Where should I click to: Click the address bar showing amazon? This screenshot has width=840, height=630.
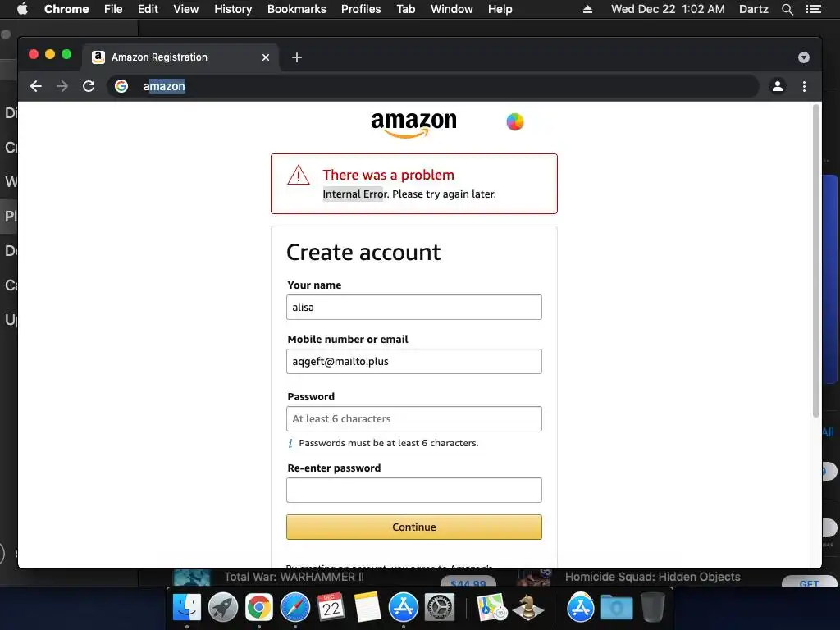433,86
